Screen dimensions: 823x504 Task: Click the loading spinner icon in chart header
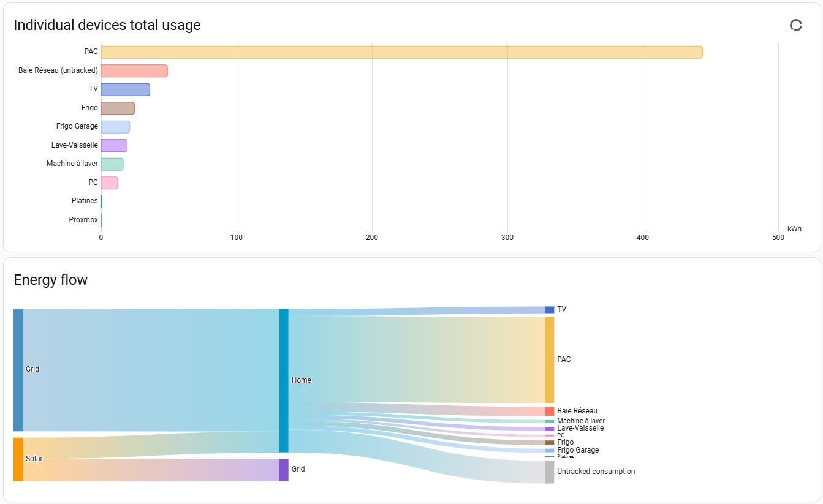(x=795, y=25)
